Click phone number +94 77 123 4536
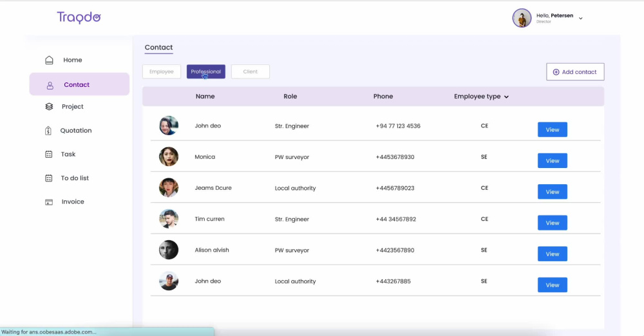Viewport: 644px width, 336px height. coord(398,126)
